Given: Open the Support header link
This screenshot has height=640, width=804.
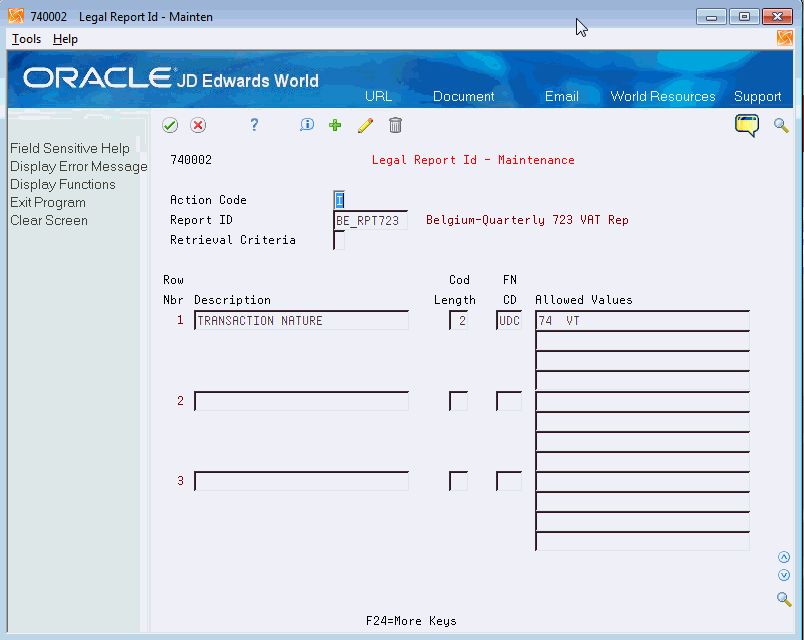Looking at the screenshot, I should pyautogui.click(x=757, y=96).
